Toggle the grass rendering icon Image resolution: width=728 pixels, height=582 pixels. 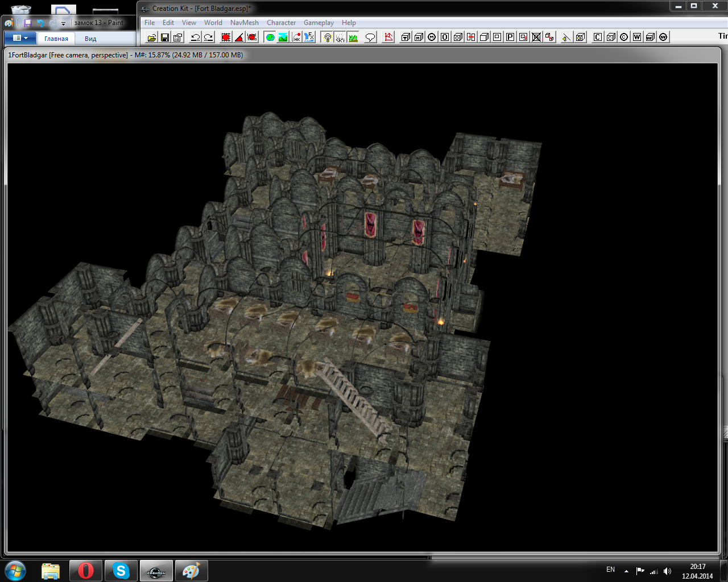click(353, 37)
